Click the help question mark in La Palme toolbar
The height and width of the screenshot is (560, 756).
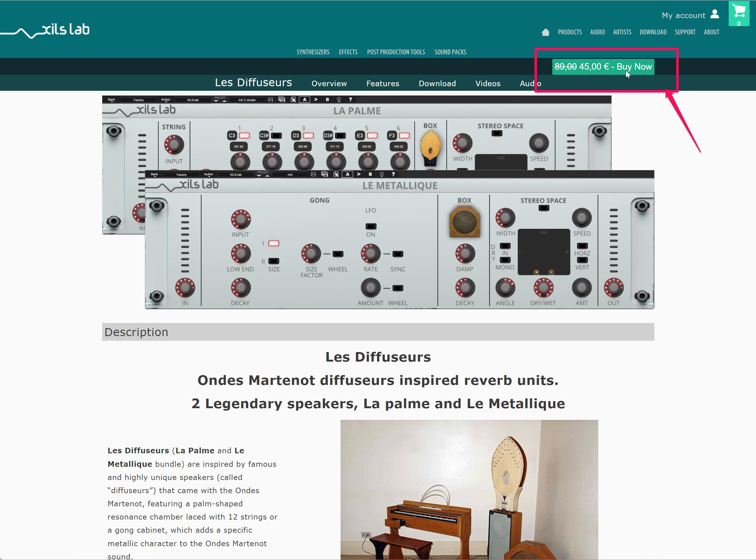click(x=350, y=99)
